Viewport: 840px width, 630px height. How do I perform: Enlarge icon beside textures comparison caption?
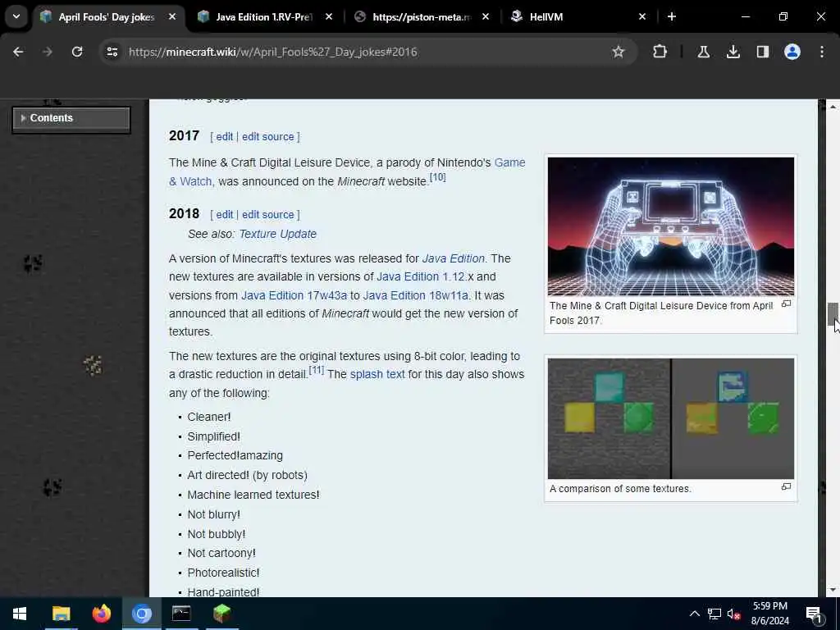786,486
